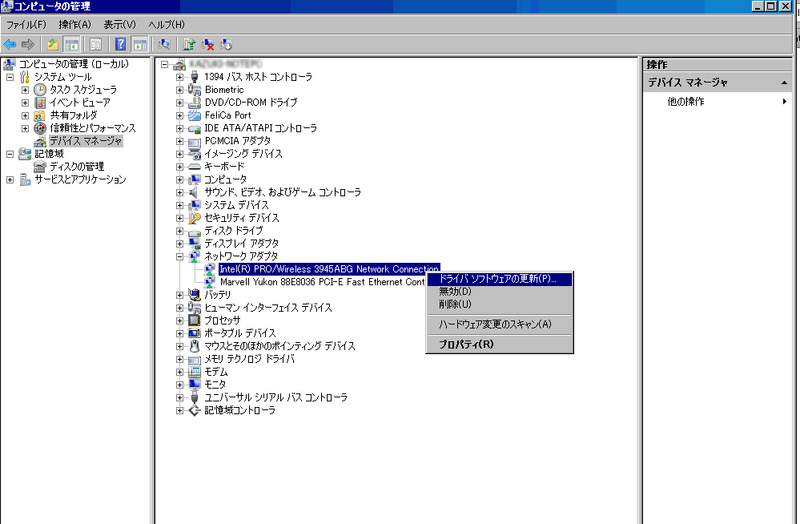Select Marvell Yukon 88E8036 Ethernet adapter
This screenshot has width=800, height=524.
point(322,282)
